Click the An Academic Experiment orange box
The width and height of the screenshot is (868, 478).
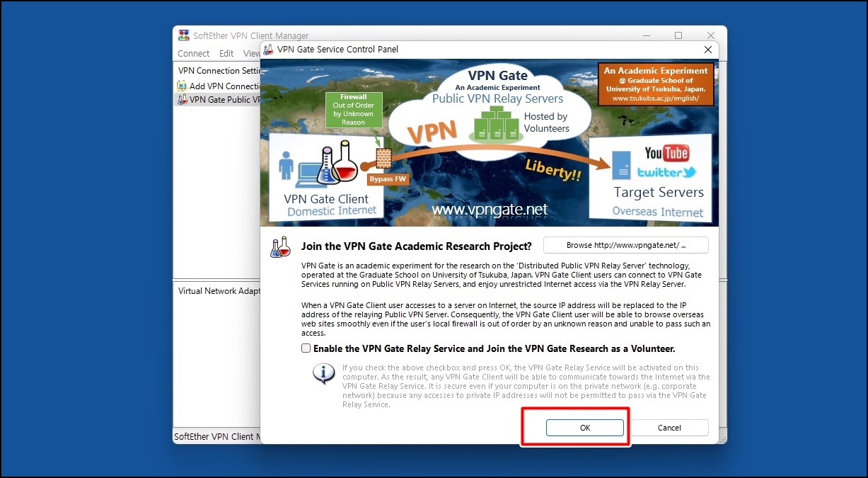point(656,84)
